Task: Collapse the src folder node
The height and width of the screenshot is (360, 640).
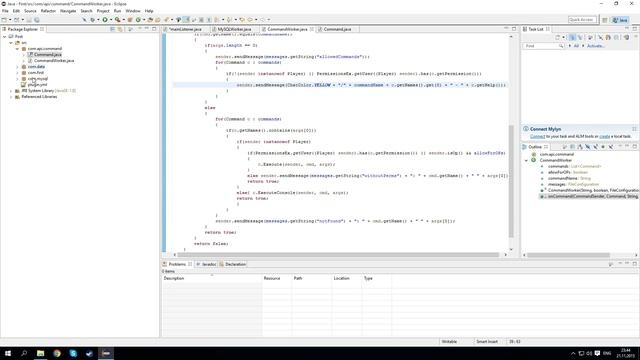Action: click(11, 42)
